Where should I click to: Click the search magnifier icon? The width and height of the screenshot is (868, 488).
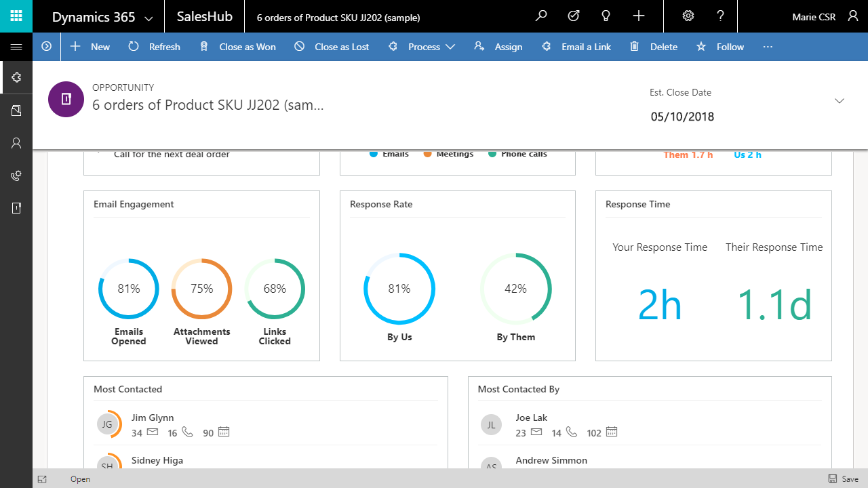point(541,16)
